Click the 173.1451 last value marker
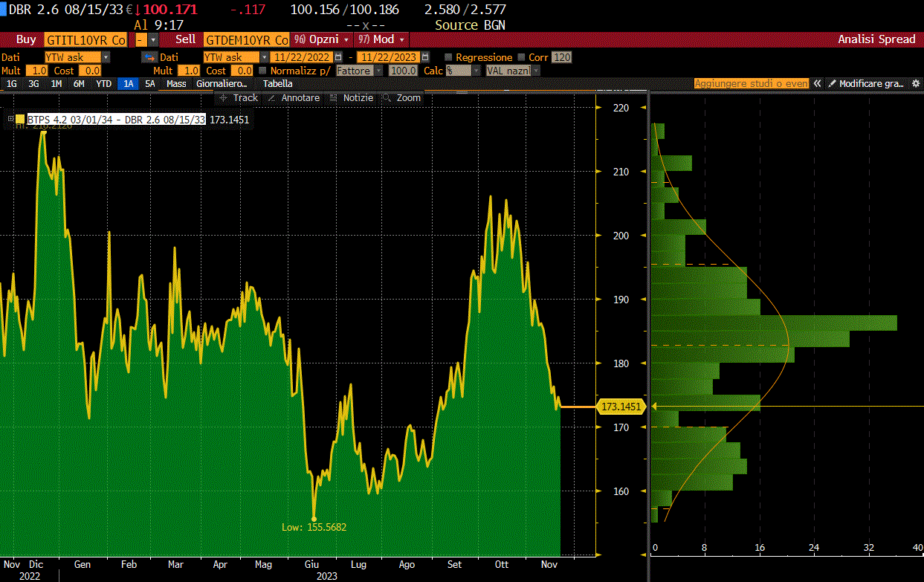 click(x=621, y=407)
